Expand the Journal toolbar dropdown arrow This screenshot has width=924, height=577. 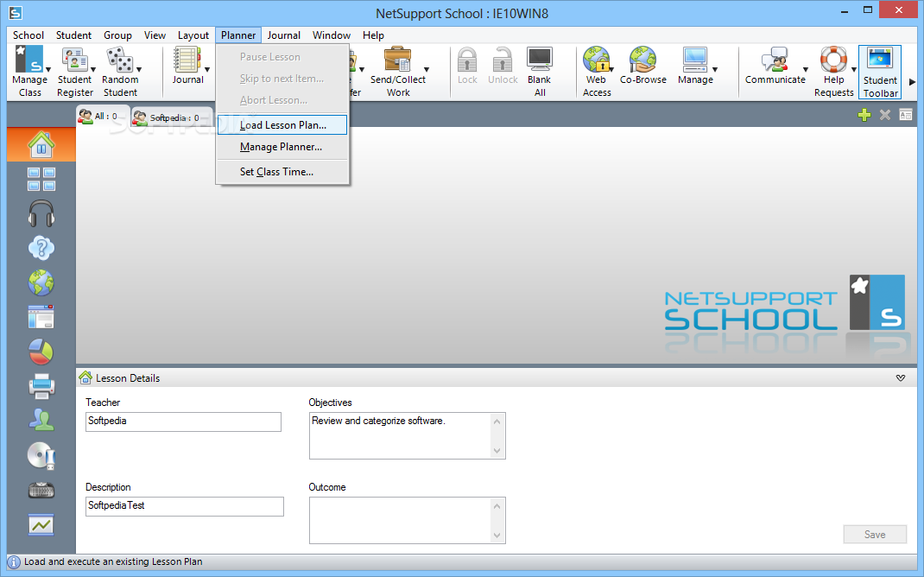click(207, 70)
